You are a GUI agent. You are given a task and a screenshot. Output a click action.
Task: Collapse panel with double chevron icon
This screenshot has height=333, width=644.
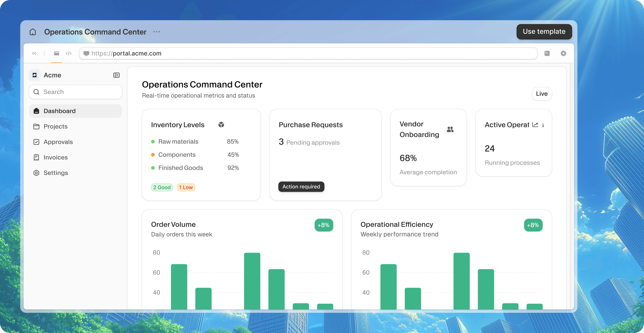tap(34, 53)
